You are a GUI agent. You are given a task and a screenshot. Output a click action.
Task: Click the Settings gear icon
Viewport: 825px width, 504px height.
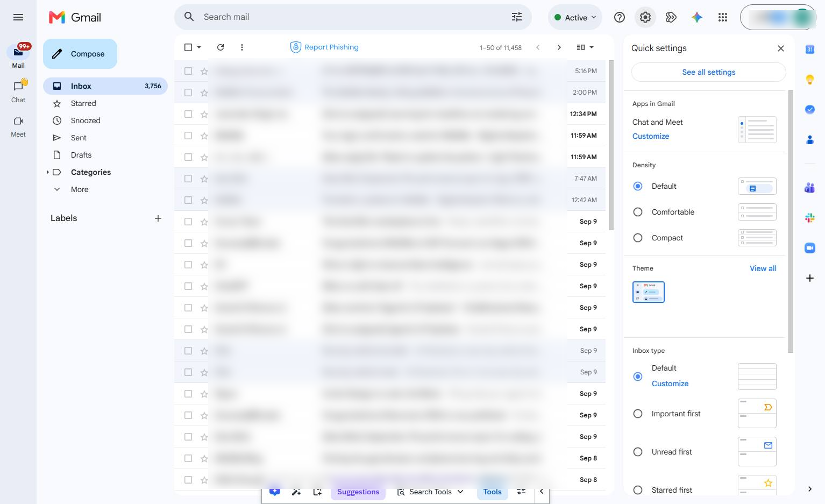[645, 17]
